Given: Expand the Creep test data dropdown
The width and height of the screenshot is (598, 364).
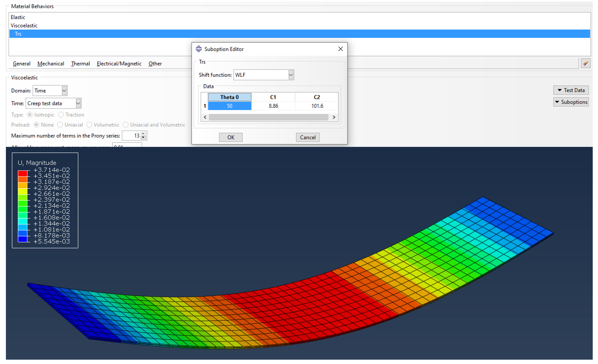Looking at the screenshot, I should (78, 104).
